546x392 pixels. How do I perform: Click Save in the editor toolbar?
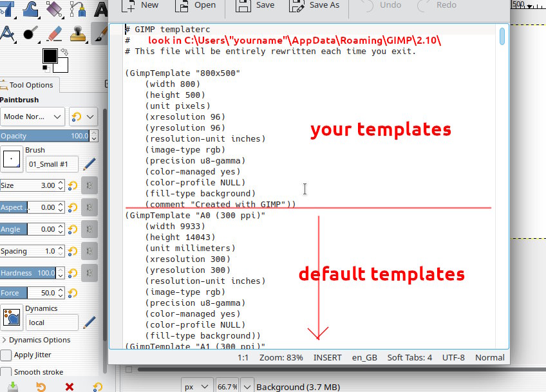click(x=255, y=5)
